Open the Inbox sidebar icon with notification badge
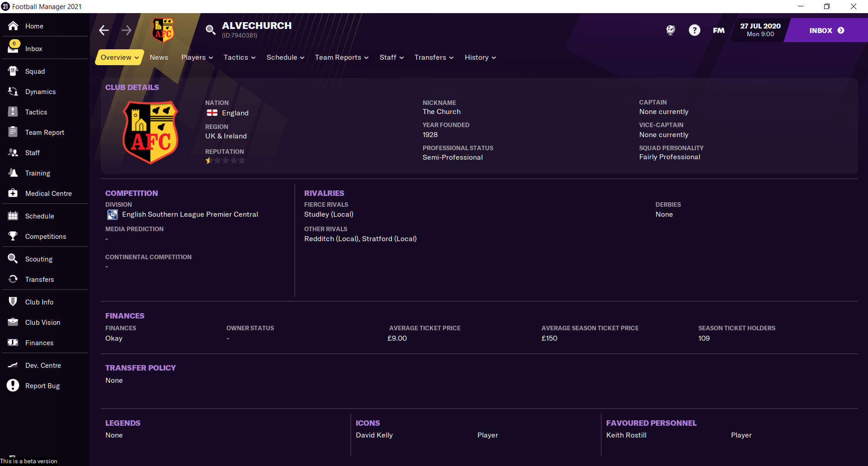868x466 pixels. coord(13,47)
